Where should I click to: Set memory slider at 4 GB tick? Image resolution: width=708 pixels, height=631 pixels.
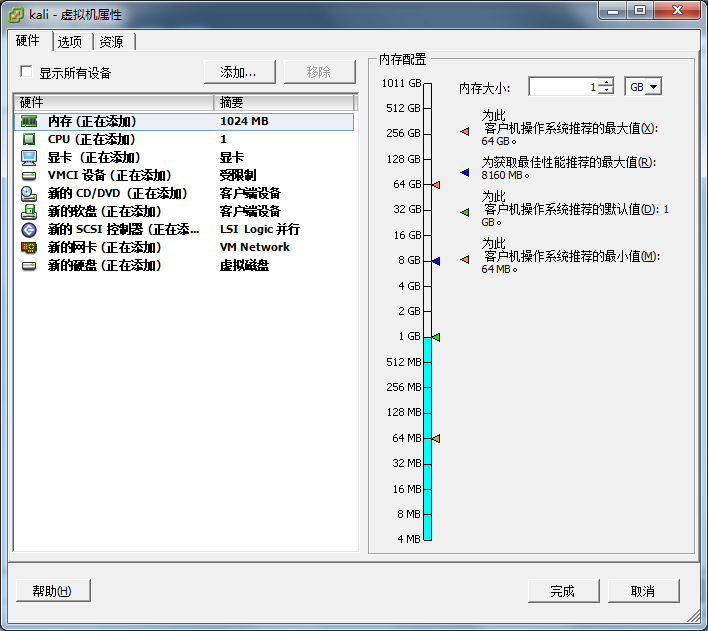click(x=427, y=286)
